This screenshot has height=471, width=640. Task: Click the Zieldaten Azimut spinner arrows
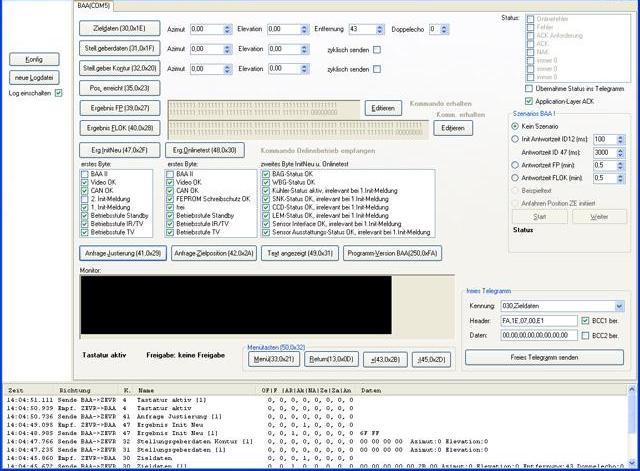click(227, 29)
